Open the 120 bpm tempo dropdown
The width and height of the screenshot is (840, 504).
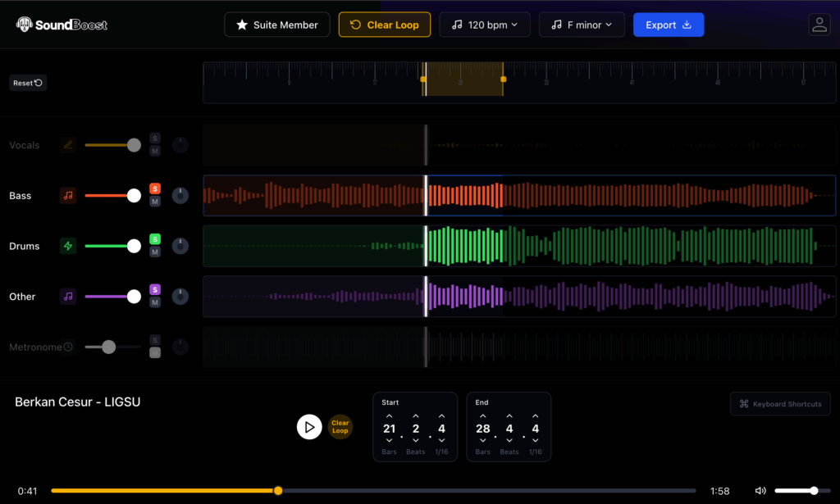tap(485, 25)
